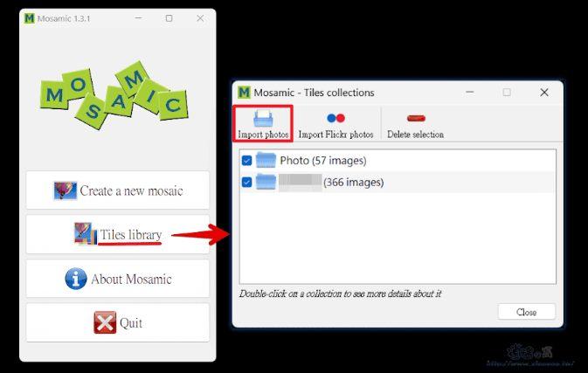Uncheck the Photo (57 images) collection
The image size is (588, 373).
[x=246, y=161]
